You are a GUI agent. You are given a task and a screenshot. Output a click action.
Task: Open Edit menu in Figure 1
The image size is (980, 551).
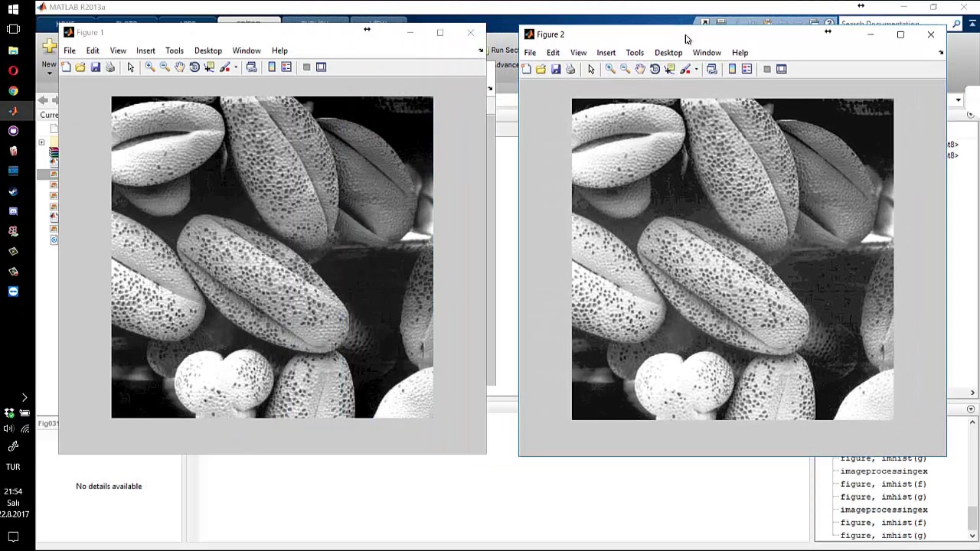tap(93, 51)
